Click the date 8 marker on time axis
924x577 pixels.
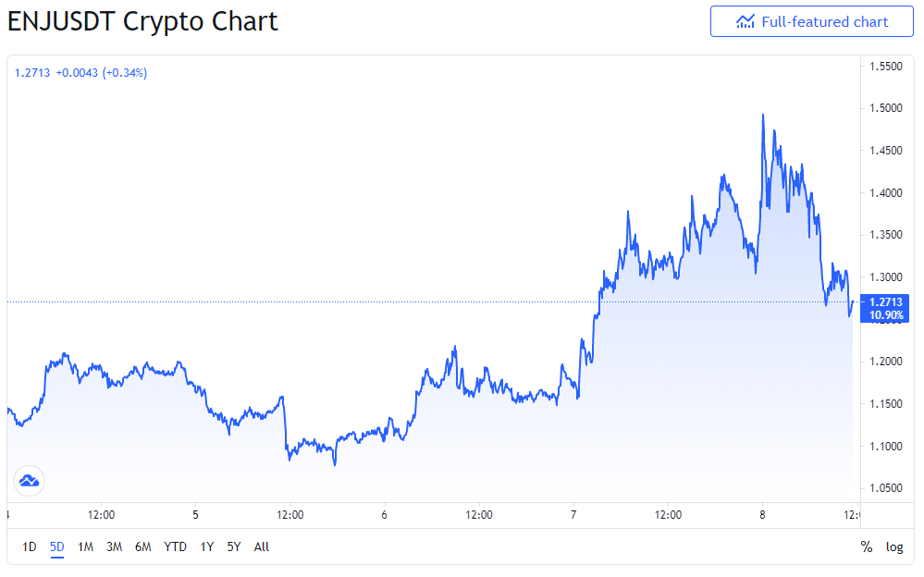tap(762, 515)
